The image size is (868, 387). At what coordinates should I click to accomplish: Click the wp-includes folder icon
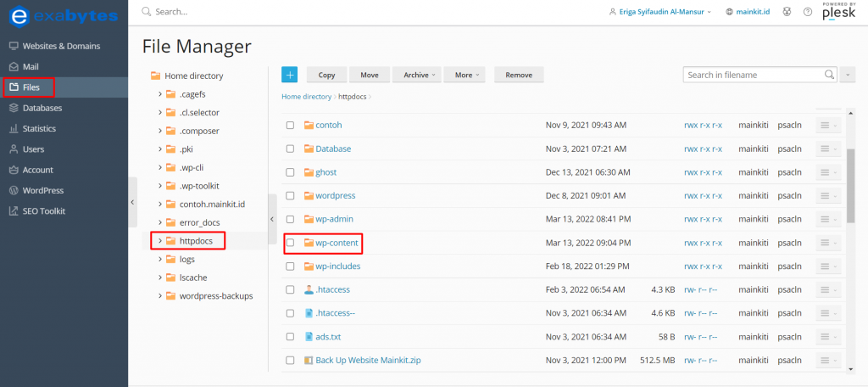tap(309, 266)
